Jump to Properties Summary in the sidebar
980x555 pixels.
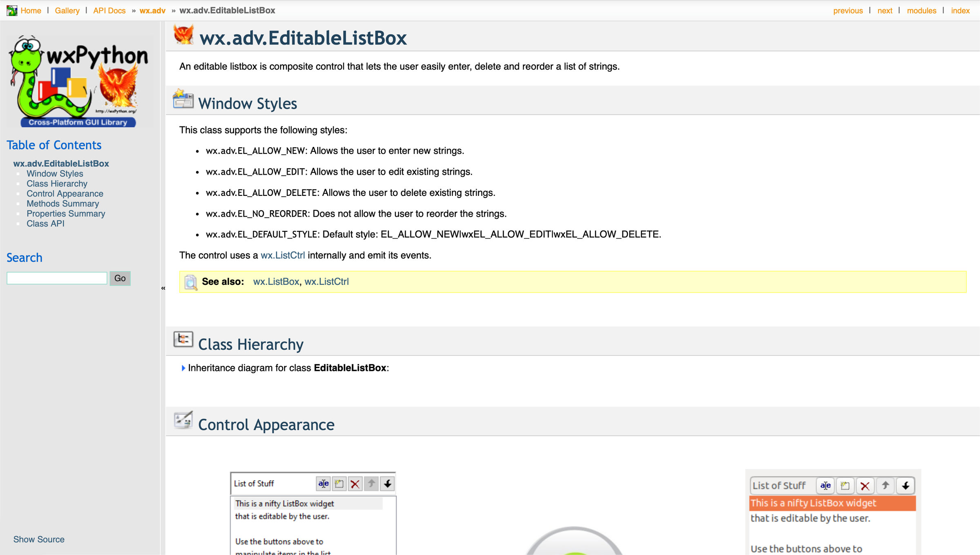click(66, 214)
